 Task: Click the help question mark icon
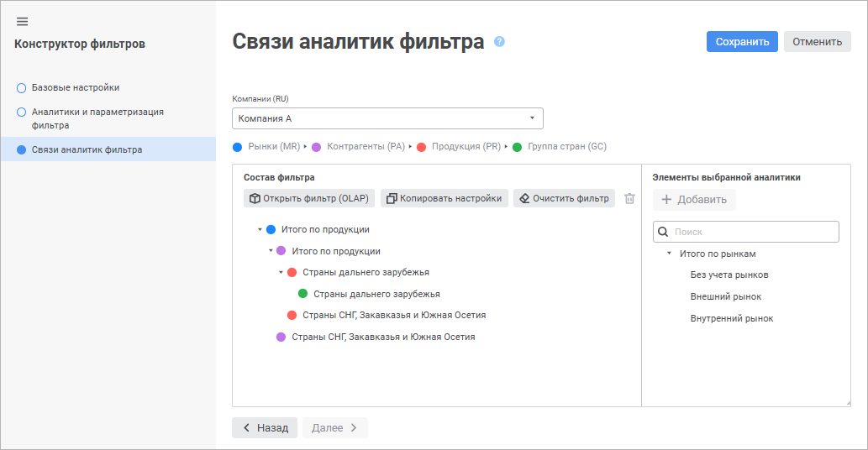coord(499,41)
